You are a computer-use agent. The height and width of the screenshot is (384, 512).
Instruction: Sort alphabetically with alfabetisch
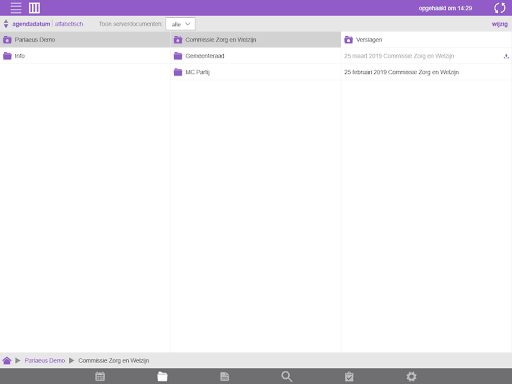(69, 24)
